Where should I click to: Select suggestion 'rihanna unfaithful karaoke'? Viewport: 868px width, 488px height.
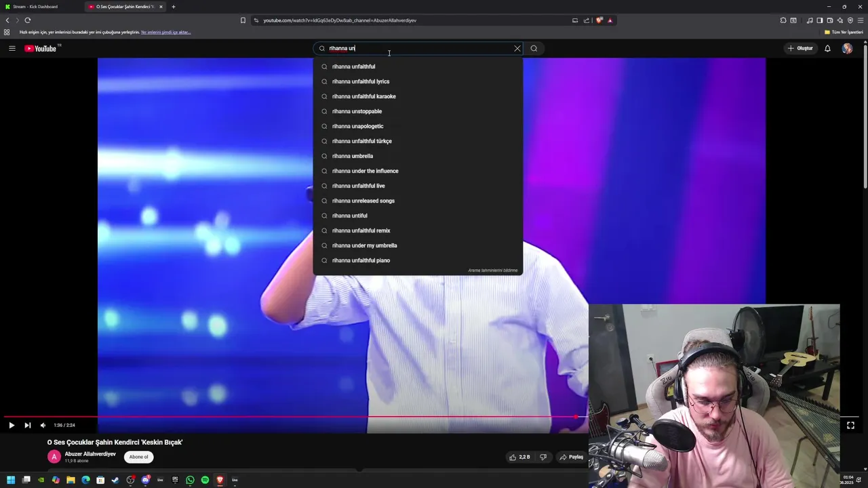pyautogui.click(x=418, y=96)
